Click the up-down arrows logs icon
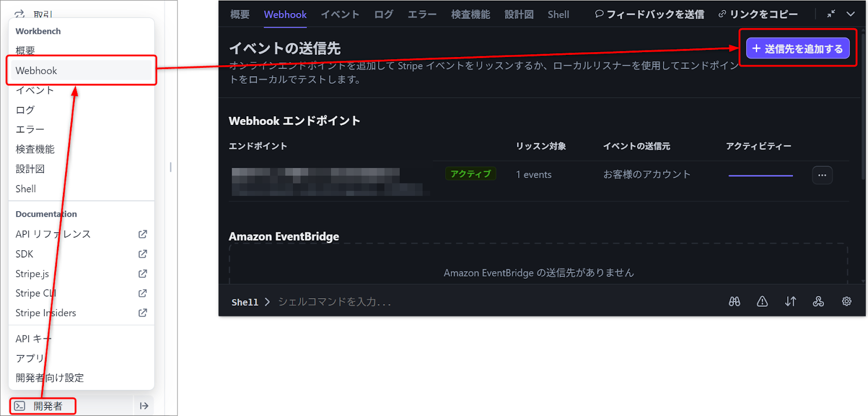The height and width of the screenshot is (416, 868). pyautogui.click(x=790, y=301)
